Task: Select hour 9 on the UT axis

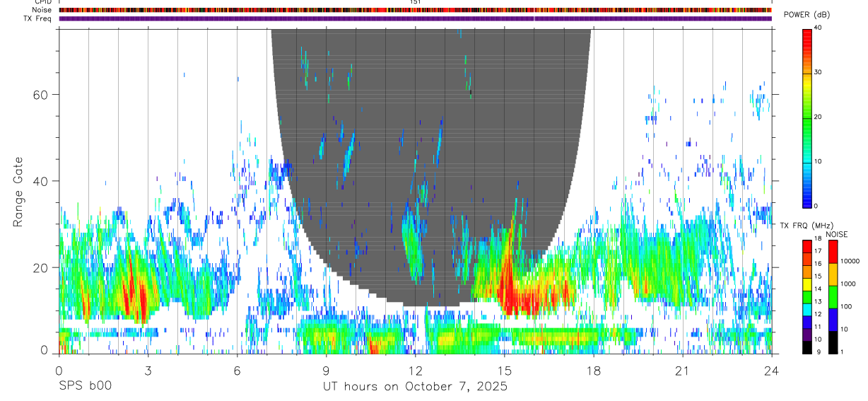Action: coord(326,369)
